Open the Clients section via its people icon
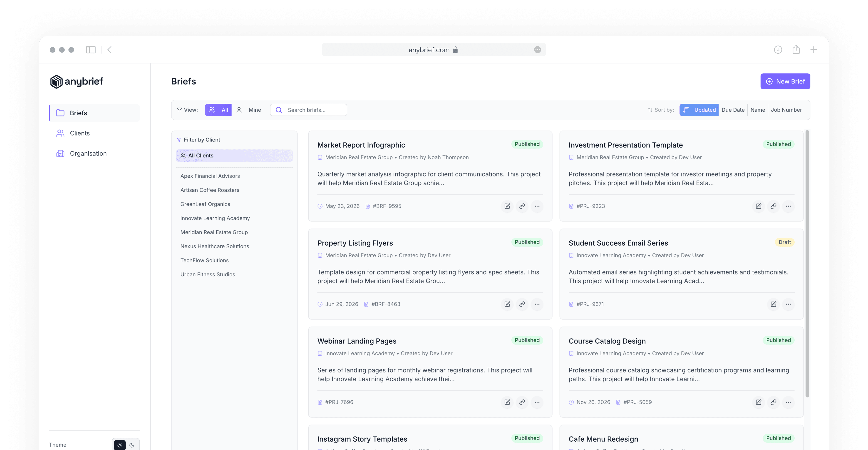The width and height of the screenshot is (868, 450). point(60,133)
